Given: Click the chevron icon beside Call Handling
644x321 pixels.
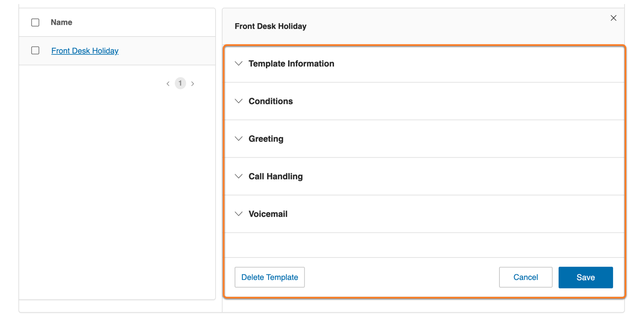Looking at the screenshot, I should (x=239, y=176).
